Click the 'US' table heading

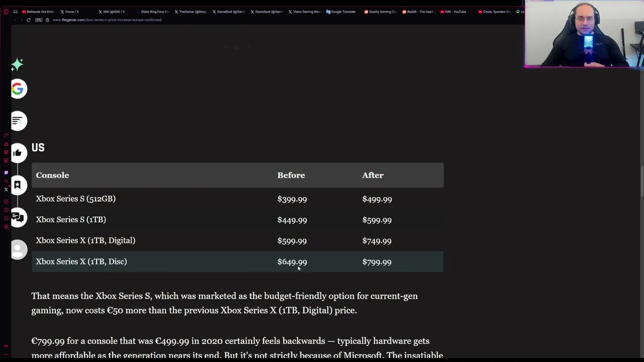[38, 147]
